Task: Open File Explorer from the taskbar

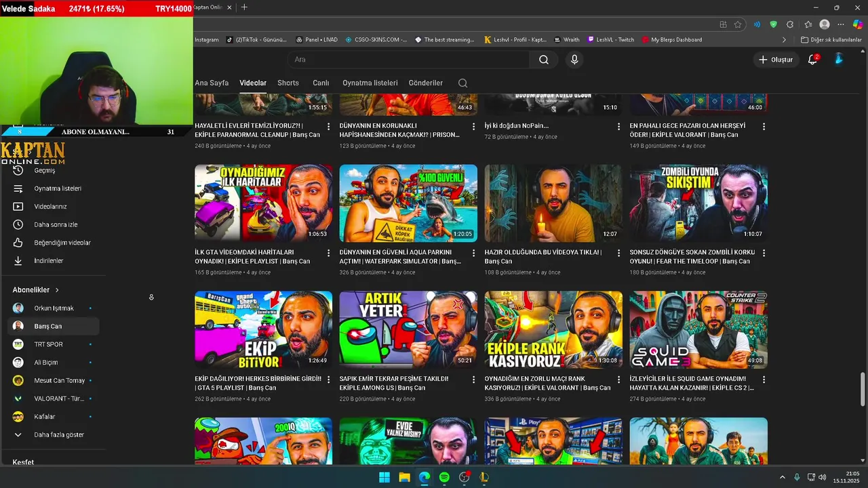Action: click(x=404, y=477)
